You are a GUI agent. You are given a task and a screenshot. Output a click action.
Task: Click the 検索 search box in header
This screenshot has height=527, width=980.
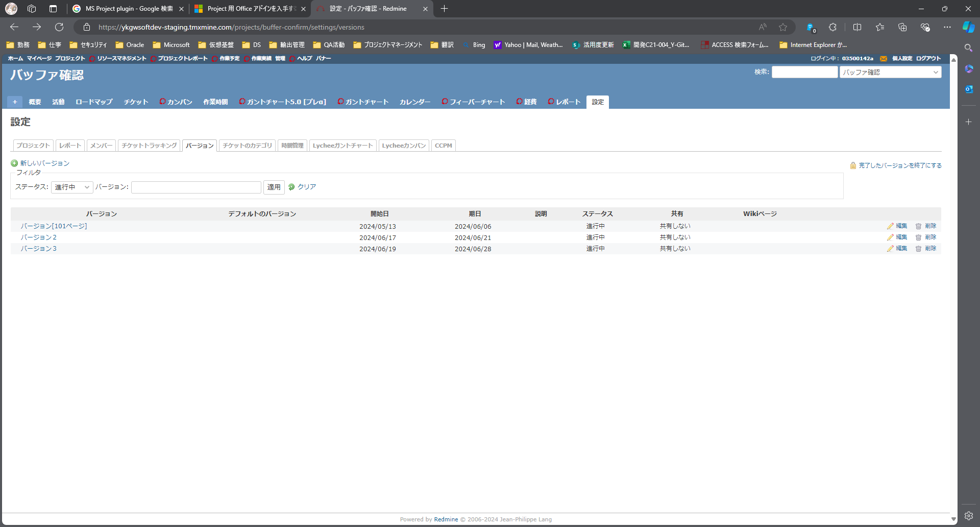click(x=804, y=73)
